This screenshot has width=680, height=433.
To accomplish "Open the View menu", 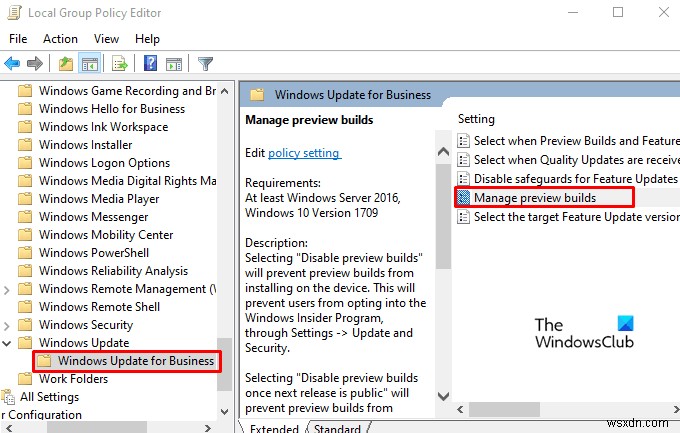I will 106,39.
